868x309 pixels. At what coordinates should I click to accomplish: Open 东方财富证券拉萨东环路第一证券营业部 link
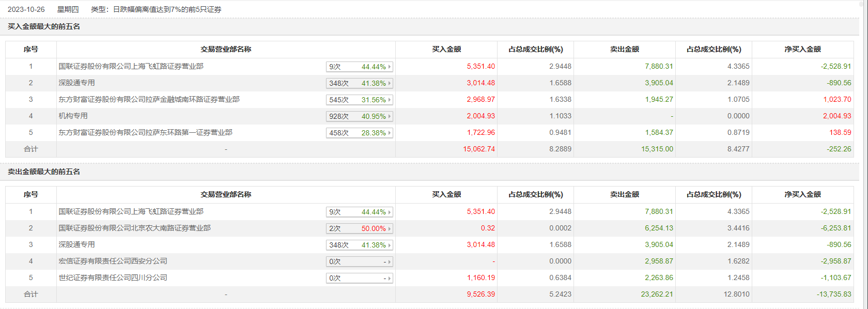pyautogui.click(x=145, y=132)
